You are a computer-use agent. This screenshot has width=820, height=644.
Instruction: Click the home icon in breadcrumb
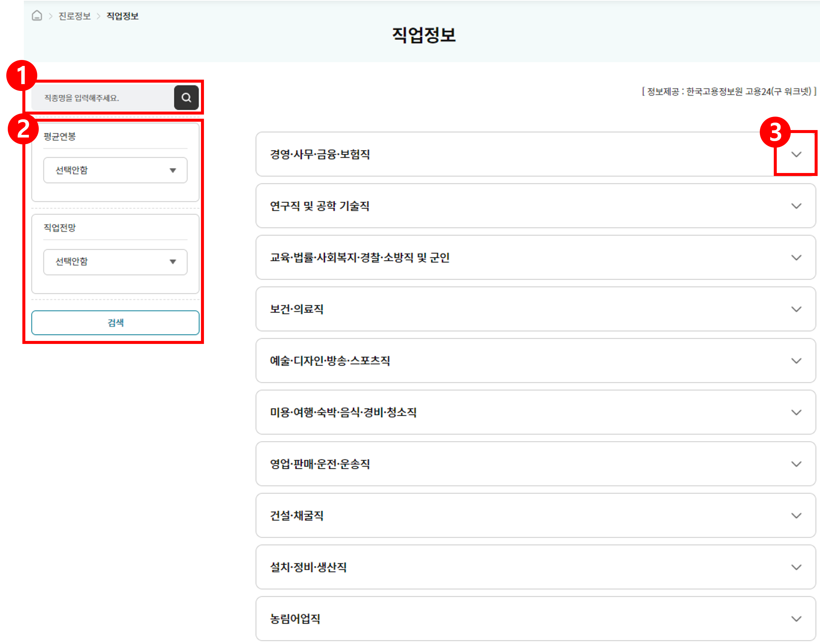tap(37, 16)
